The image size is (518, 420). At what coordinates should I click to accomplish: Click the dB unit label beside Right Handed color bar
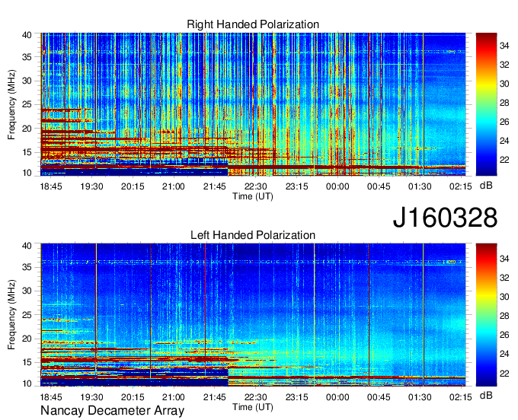486,186
